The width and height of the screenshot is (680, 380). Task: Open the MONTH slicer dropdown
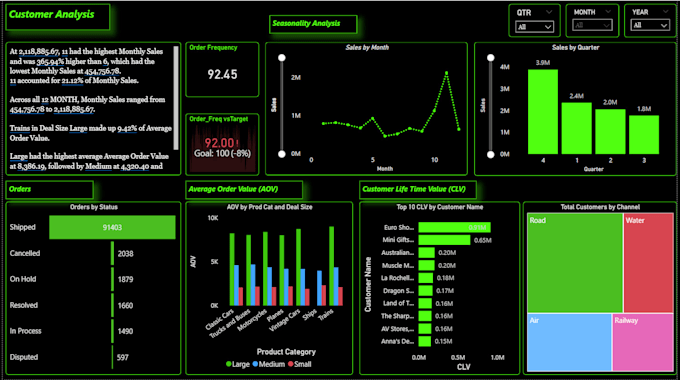click(x=592, y=26)
